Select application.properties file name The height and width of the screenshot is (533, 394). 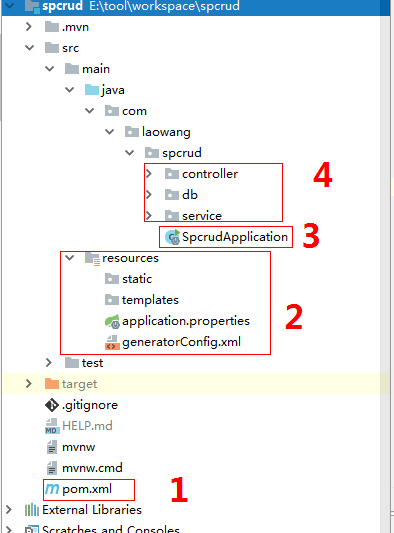pyautogui.click(x=186, y=321)
